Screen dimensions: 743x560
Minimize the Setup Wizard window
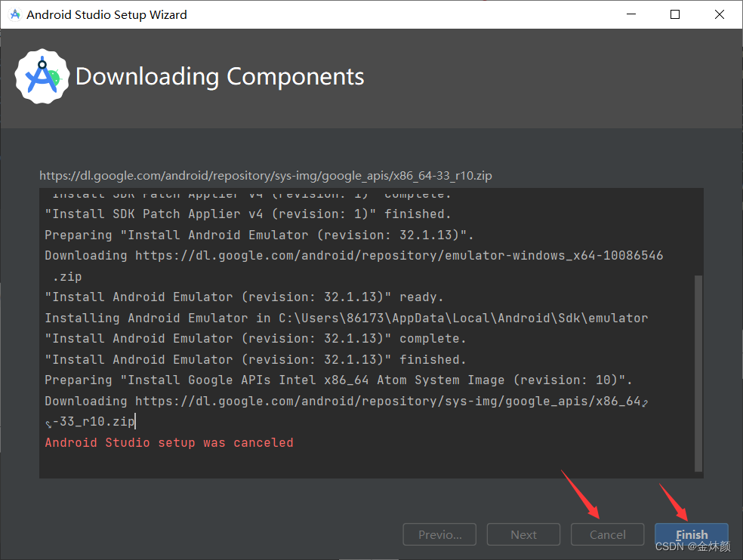coord(631,14)
